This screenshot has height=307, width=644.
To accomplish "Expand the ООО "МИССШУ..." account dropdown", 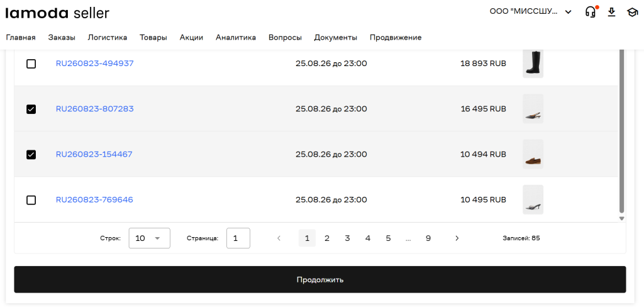I will 531,12.
